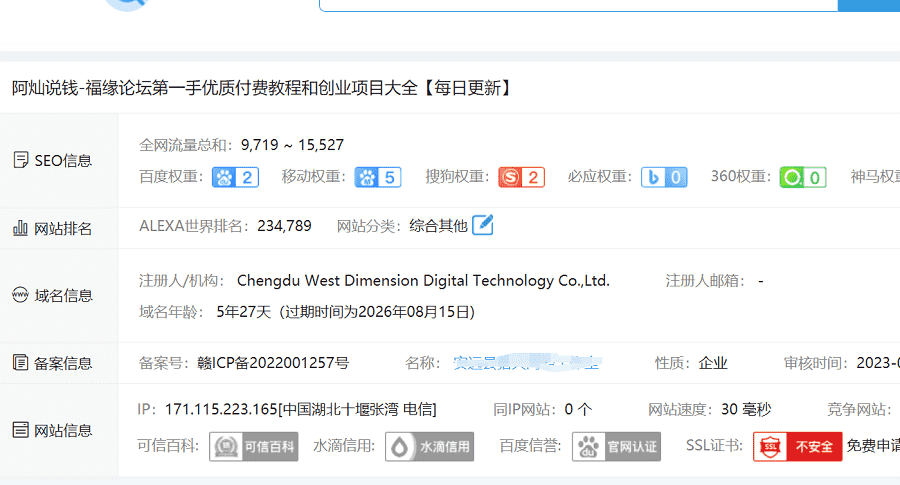Click 网站速度 value 30 毫秒
The height and width of the screenshot is (485, 900).
pyautogui.click(x=746, y=409)
